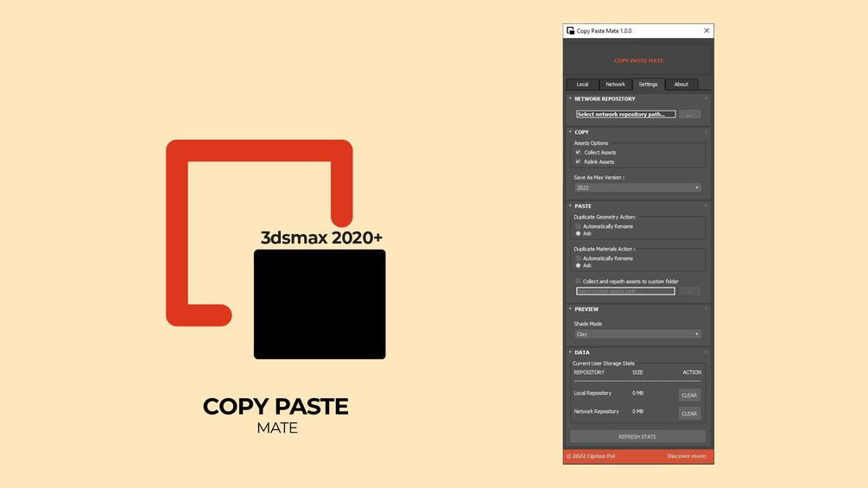
Task: Select Automatically Rename for duplicate geometry
Action: click(578, 226)
